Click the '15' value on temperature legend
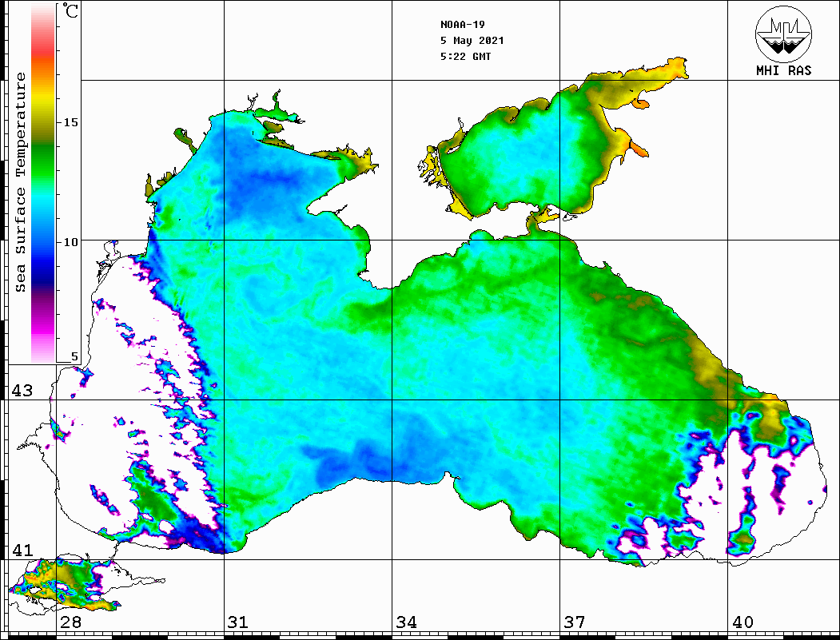 coord(70,122)
